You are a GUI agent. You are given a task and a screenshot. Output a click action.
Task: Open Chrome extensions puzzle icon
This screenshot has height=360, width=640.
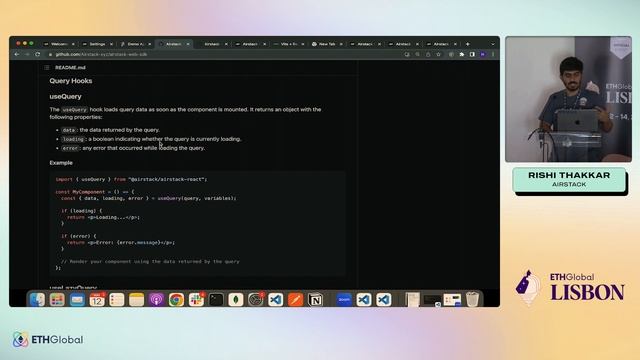click(x=462, y=54)
